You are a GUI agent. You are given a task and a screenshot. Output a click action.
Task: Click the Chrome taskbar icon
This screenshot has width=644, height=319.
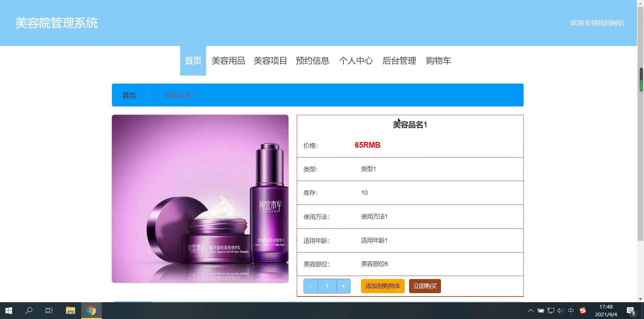coord(91,311)
